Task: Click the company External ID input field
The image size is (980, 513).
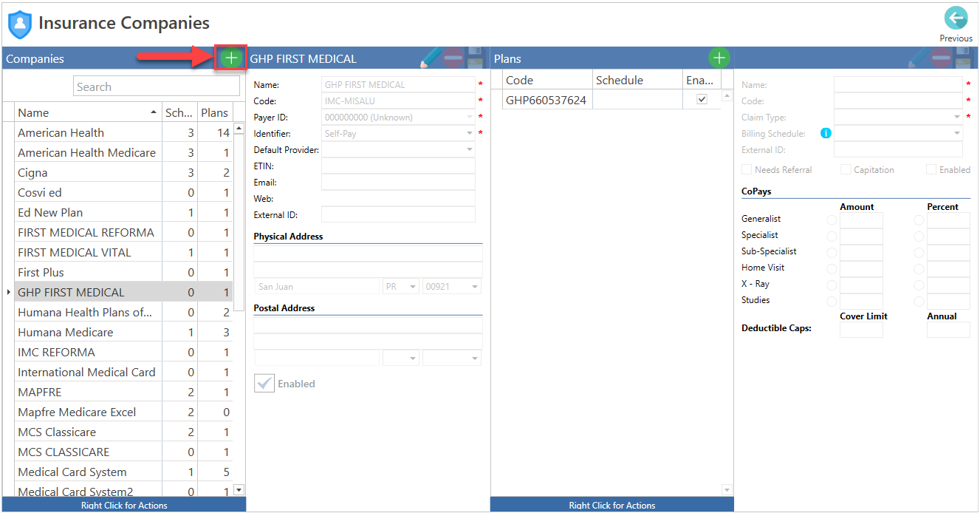Action: [399, 215]
